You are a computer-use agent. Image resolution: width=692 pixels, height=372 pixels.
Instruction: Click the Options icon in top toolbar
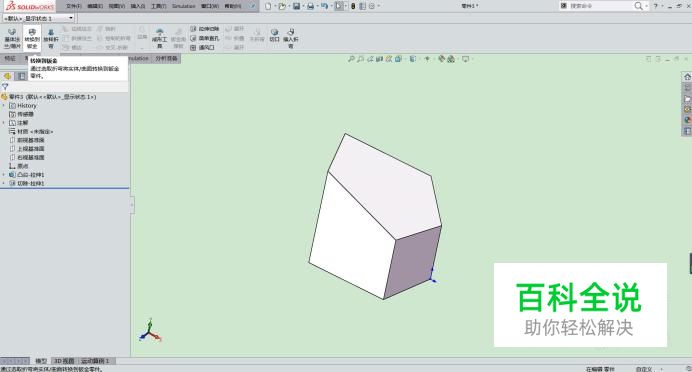pyautogui.click(x=372, y=6)
